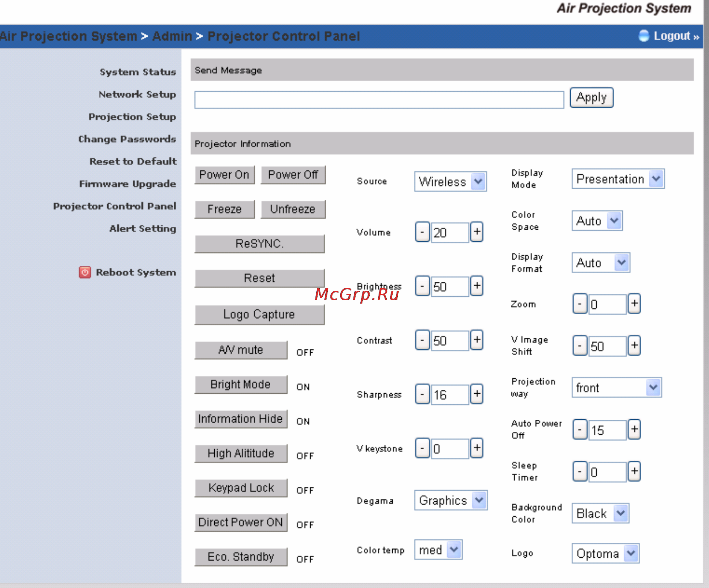Click the Volume value field
709x588 pixels.
[x=450, y=232]
